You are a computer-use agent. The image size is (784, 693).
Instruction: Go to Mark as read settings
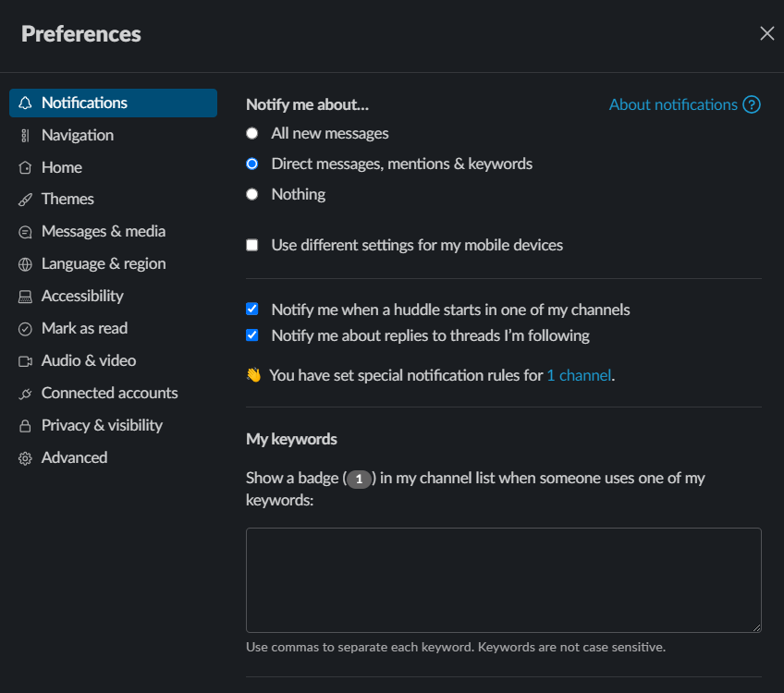tap(113, 329)
